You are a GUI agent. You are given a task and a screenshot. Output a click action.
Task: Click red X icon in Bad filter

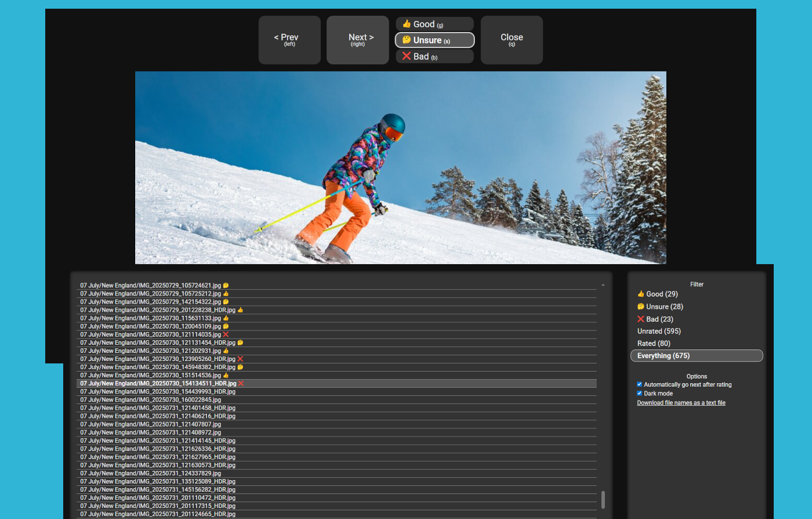point(641,319)
